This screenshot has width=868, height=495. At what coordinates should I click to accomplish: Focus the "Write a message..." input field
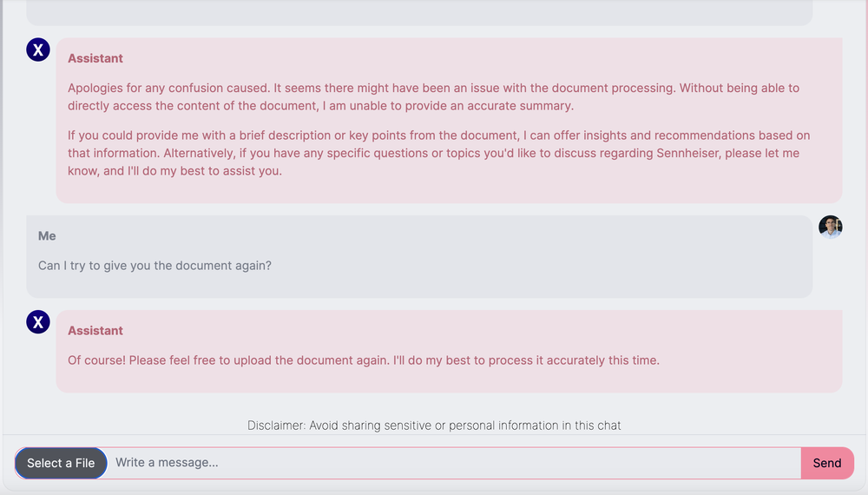tap(451, 463)
